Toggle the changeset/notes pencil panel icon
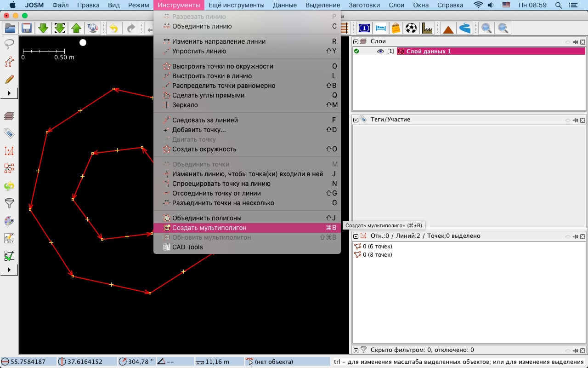 pos(9,238)
